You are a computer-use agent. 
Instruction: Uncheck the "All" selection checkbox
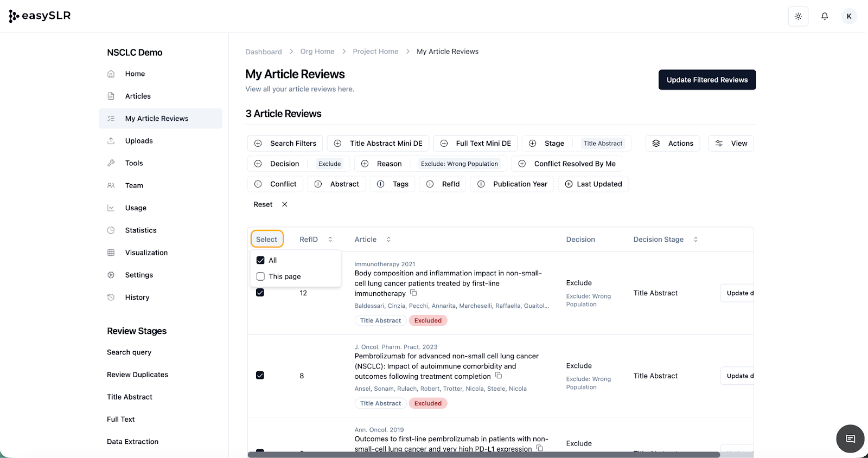click(260, 260)
